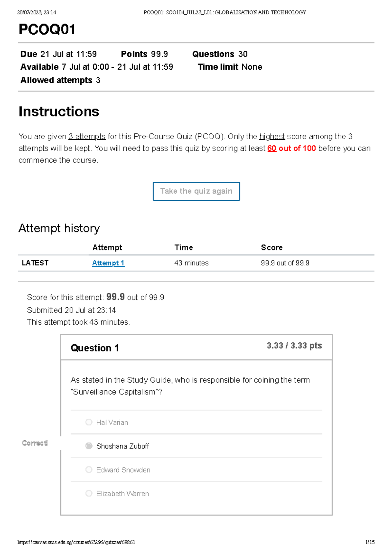Image resolution: width=392 pixels, height=555 pixels.
Task: Select the Shoshana Zuboff radio option
Action: click(x=89, y=446)
